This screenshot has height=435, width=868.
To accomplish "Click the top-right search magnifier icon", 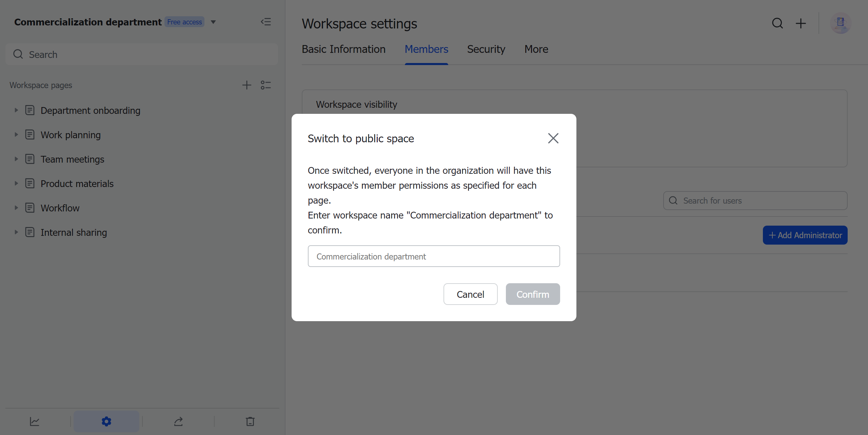I will pos(777,23).
